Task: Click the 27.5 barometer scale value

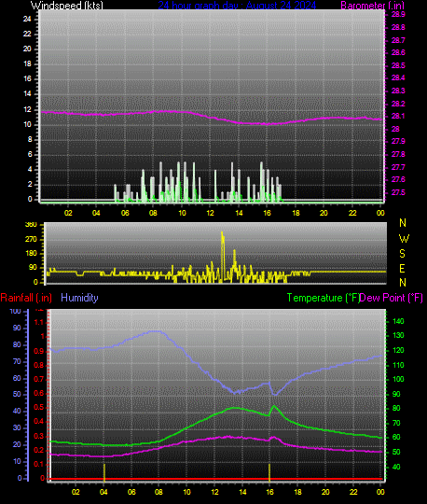Action: tap(398, 192)
